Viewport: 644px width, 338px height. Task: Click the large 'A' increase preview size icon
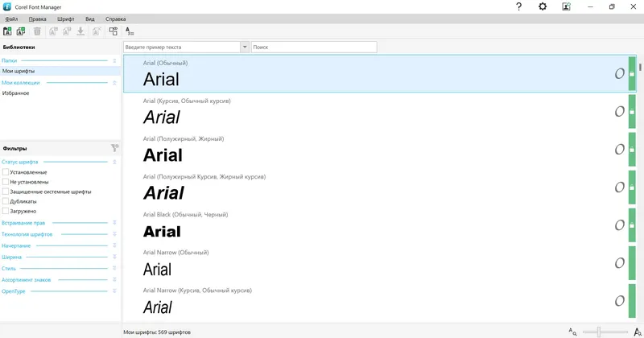pos(638,332)
